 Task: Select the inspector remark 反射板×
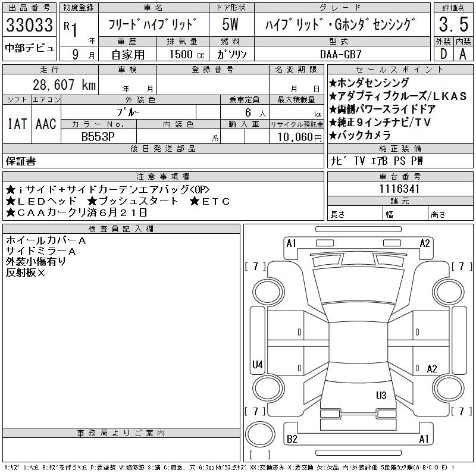coord(26,273)
